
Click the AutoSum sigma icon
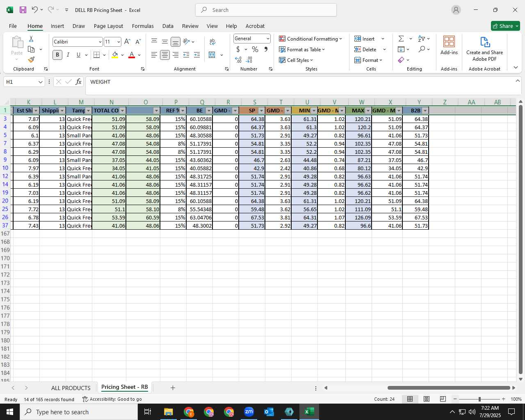point(401,39)
